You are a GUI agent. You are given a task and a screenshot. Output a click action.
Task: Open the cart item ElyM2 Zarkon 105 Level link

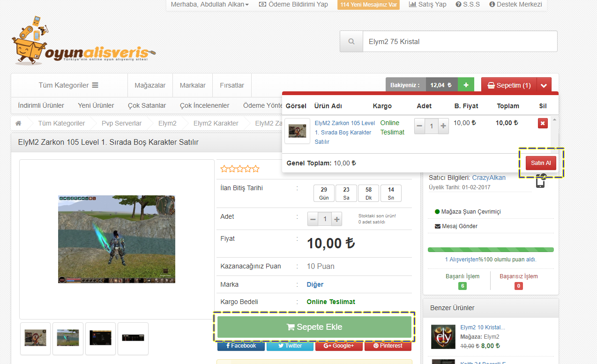pyautogui.click(x=344, y=132)
